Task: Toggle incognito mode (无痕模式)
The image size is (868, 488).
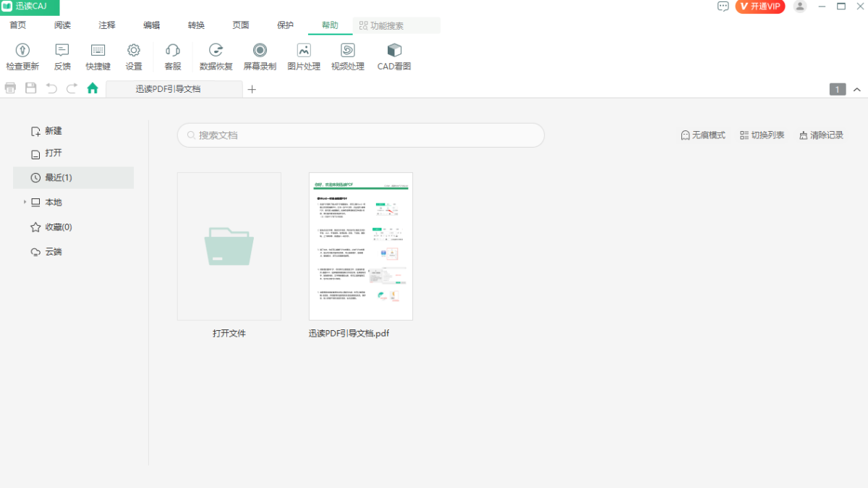Action: click(702, 135)
